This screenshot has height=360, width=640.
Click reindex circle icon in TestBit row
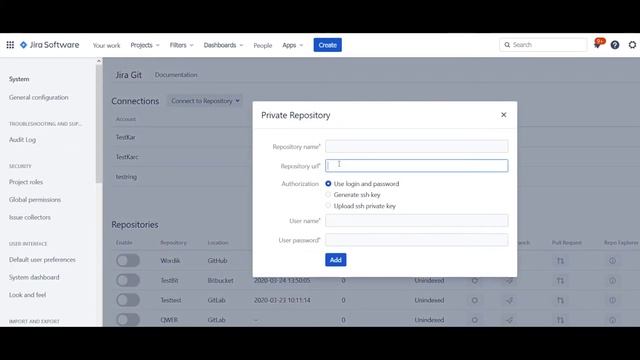(475, 280)
